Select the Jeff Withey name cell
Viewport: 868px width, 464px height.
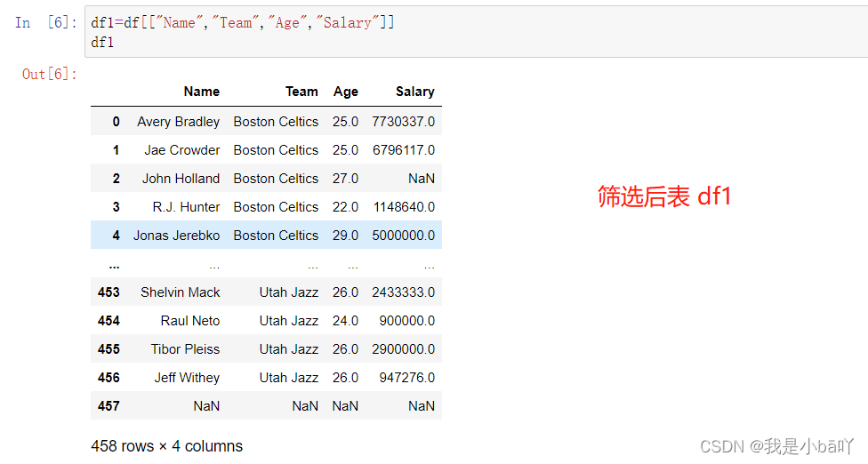[x=187, y=378]
